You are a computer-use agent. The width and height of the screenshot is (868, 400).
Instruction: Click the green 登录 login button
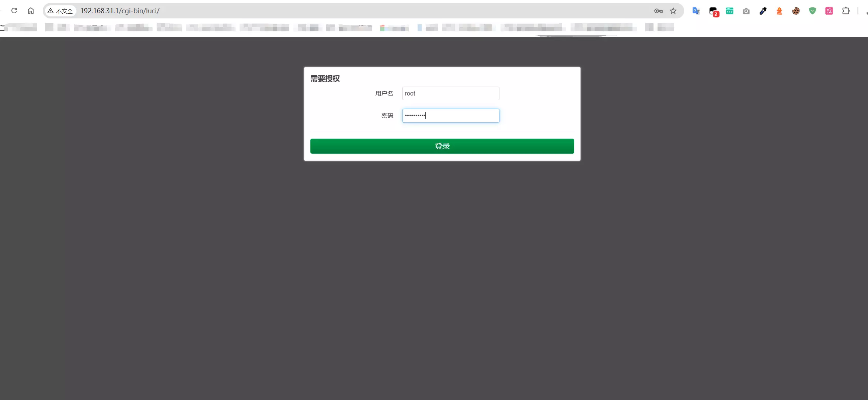442,146
